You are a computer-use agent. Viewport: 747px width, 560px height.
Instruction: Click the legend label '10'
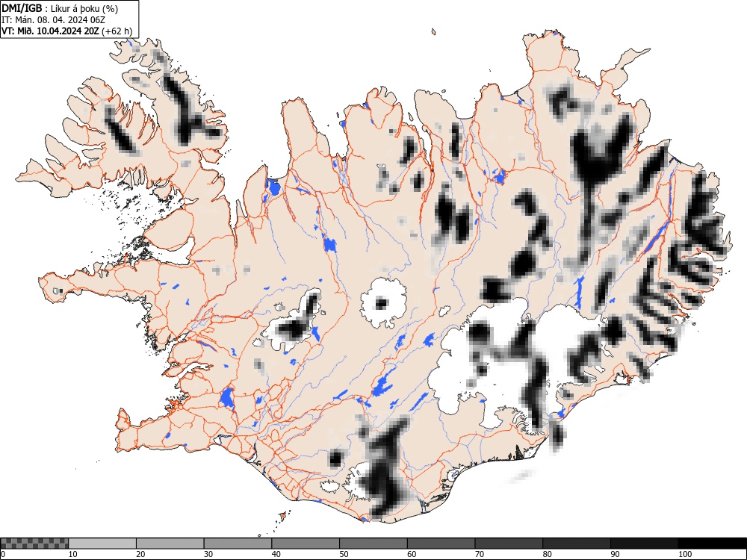point(73,554)
